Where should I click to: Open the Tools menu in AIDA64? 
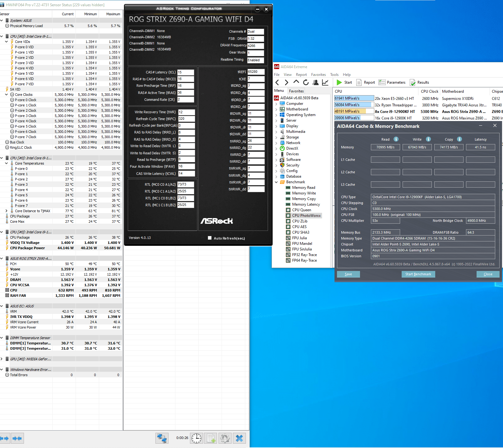tap(334, 75)
